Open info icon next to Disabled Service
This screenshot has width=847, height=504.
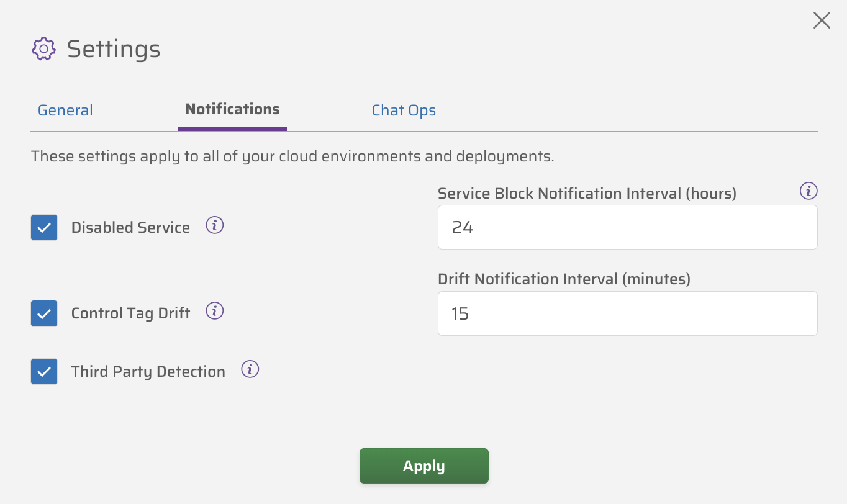pyautogui.click(x=215, y=225)
